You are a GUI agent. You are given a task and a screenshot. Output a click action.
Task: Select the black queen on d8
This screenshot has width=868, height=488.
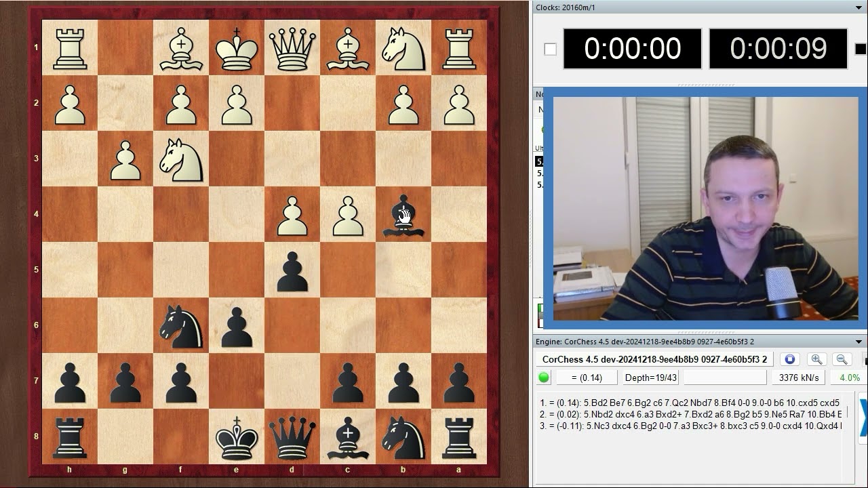point(292,437)
